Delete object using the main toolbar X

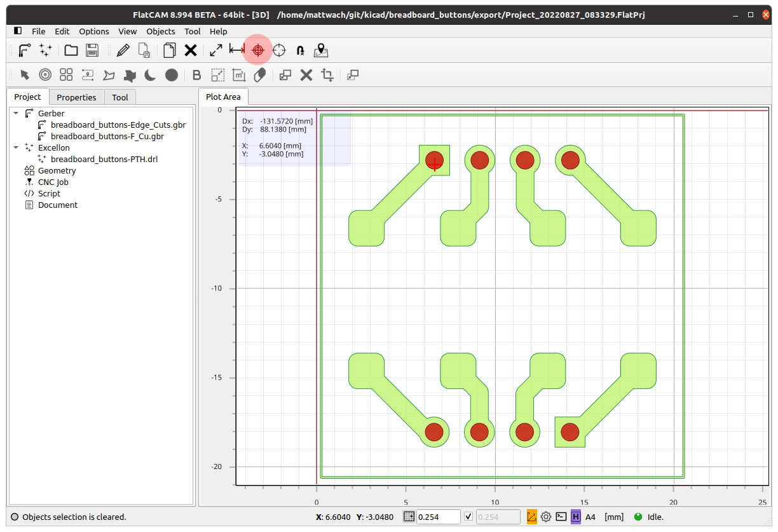tap(190, 50)
